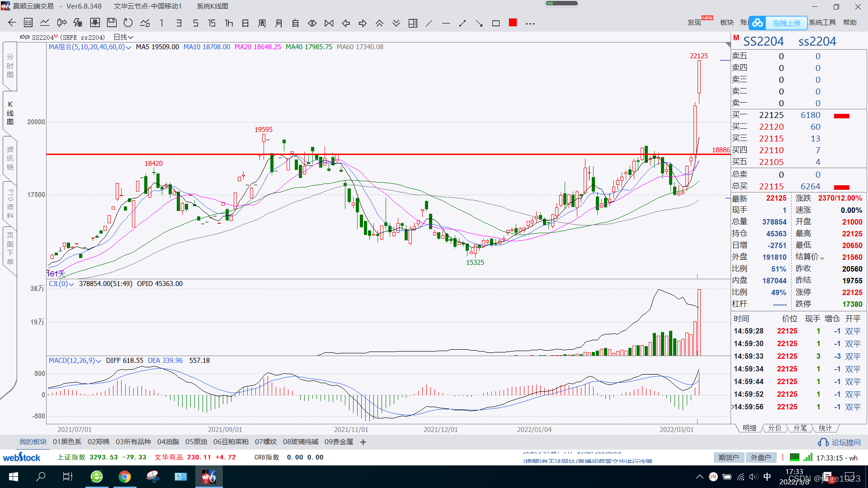Click the save chart floppy icon

[112, 23]
